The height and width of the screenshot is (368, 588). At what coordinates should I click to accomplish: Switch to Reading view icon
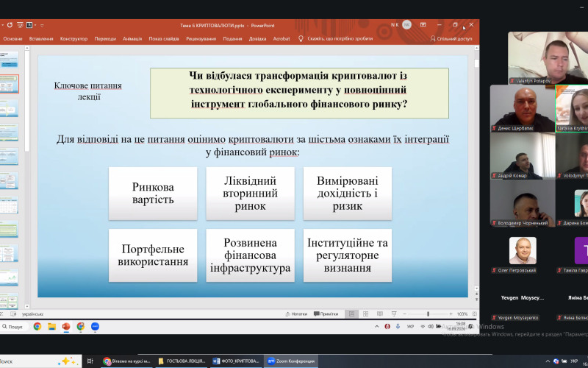click(x=380, y=314)
